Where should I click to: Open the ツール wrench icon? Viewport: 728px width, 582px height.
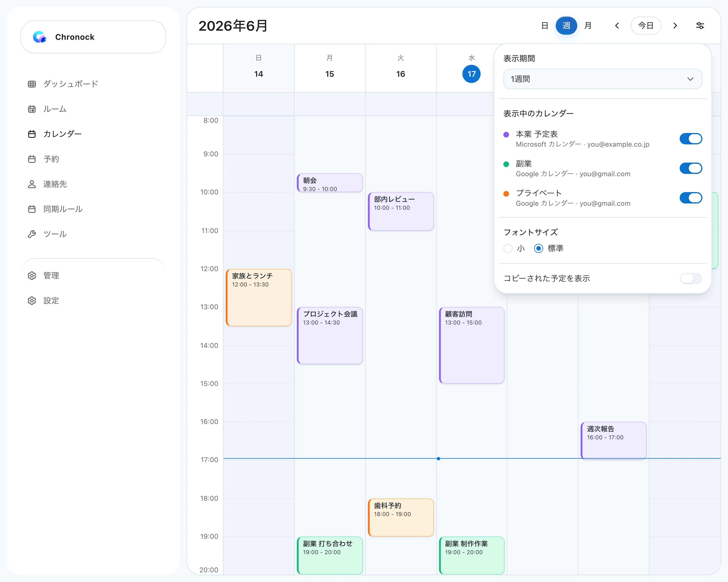(32, 234)
